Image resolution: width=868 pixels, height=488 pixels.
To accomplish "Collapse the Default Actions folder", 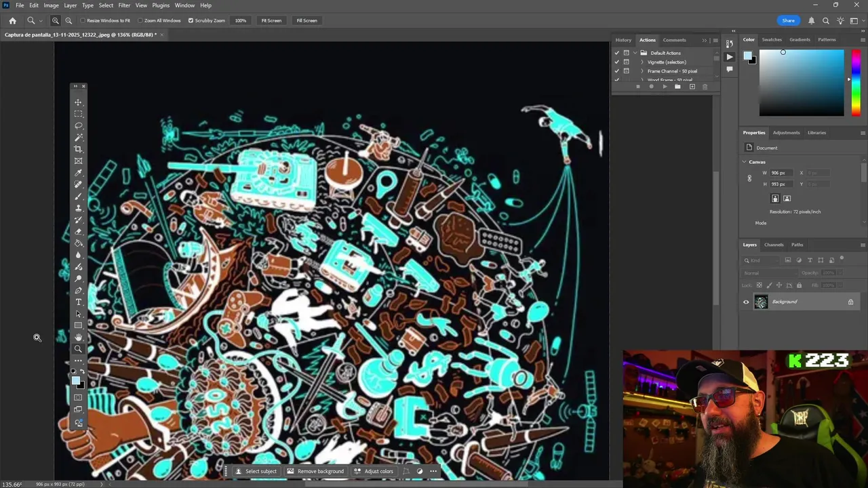I will click(635, 53).
